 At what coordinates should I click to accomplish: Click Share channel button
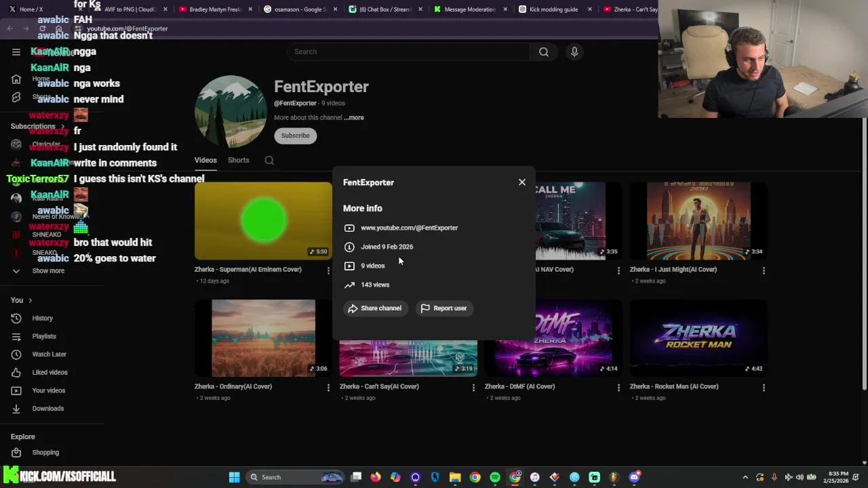click(375, 308)
